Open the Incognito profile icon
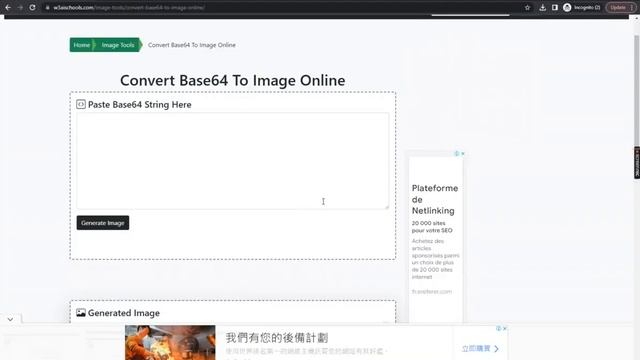The image size is (640, 360). pyautogui.click(x=567, y=7)
